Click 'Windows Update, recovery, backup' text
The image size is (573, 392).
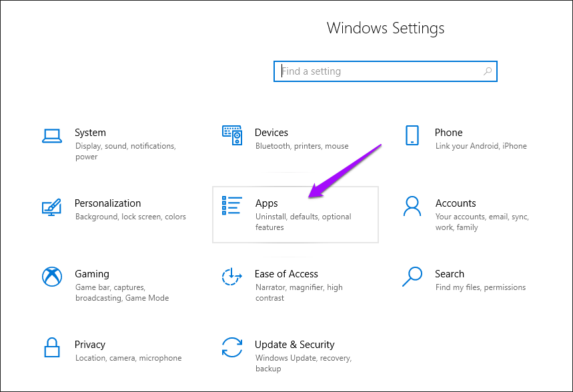click(x=304, y=363)
